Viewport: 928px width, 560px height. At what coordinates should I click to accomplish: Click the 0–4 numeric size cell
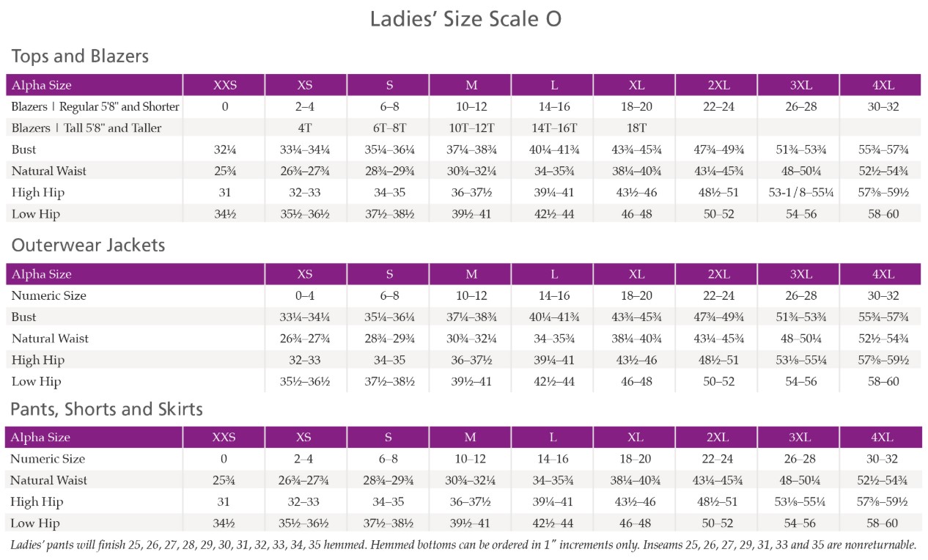click(x=305, y=296)
